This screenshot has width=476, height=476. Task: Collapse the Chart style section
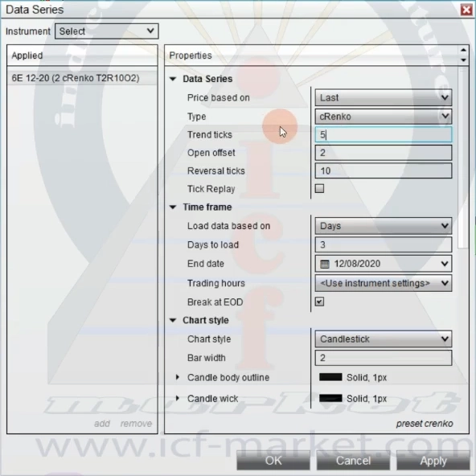pyautogui.click(x=173, y=320)
